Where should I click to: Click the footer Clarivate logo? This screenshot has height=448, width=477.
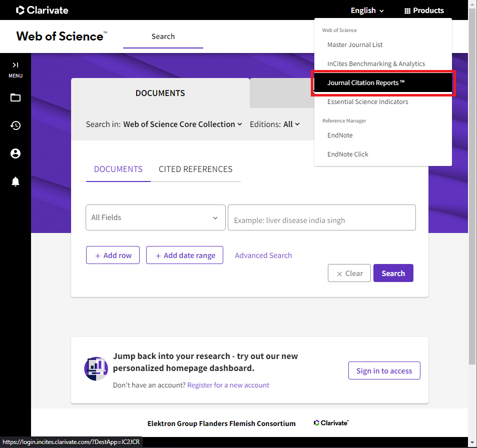pos(331,423)
